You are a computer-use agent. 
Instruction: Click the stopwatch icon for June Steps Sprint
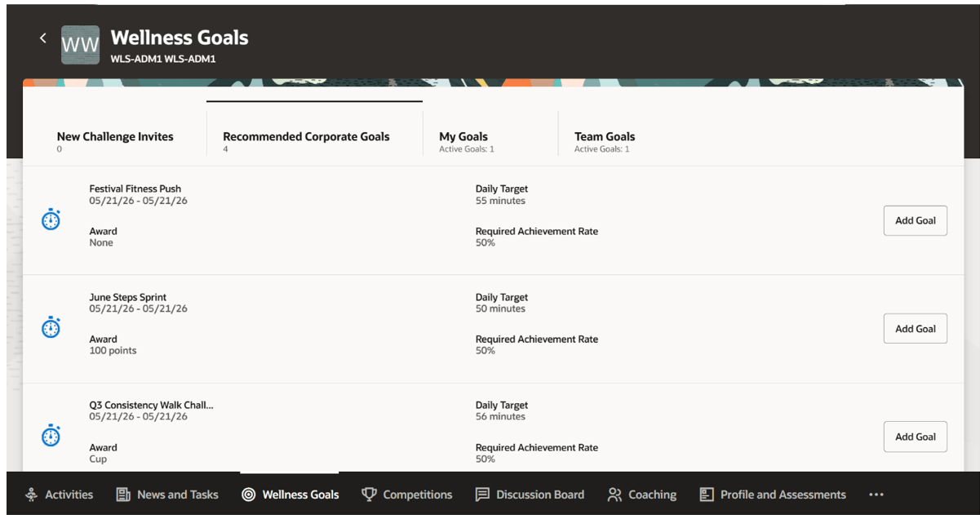pos(51,328)
